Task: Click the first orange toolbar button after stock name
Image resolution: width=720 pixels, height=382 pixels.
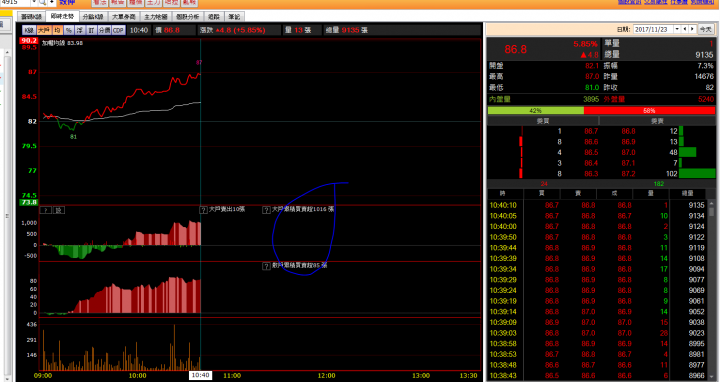Action: tap(100, 3)
